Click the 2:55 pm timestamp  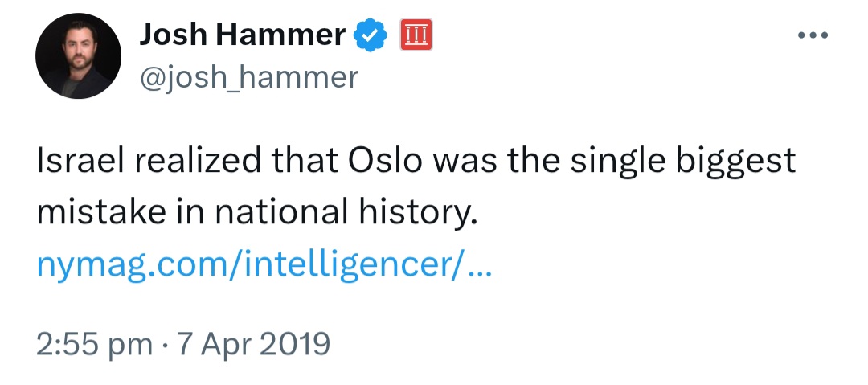[x=95, y=343]
